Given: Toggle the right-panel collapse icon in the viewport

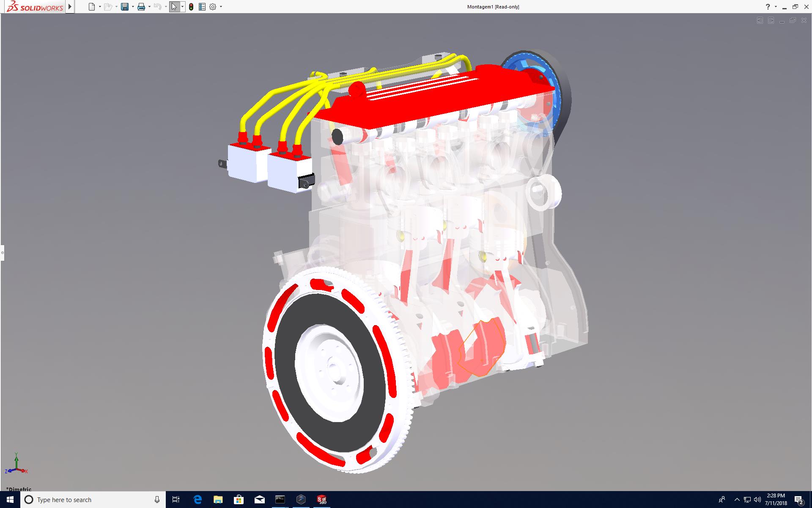Looking at the screenshot, I should click(x=771, y=21).
